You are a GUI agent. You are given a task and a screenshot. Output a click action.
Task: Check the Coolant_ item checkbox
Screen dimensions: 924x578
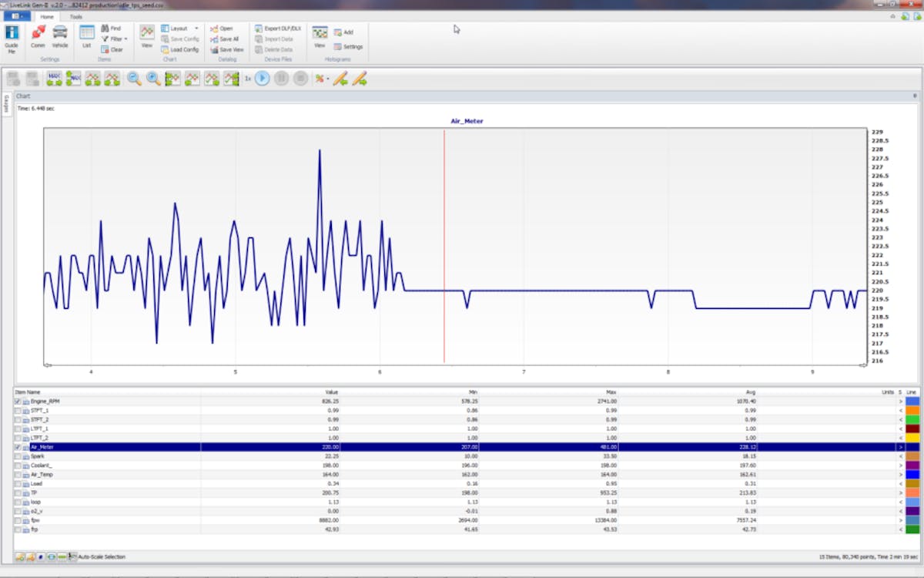pos(18,465)
